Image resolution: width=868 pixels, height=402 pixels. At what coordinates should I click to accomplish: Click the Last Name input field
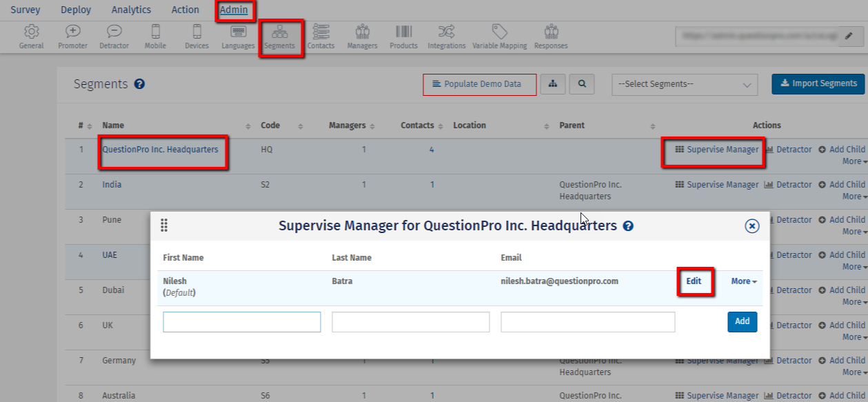411,322
